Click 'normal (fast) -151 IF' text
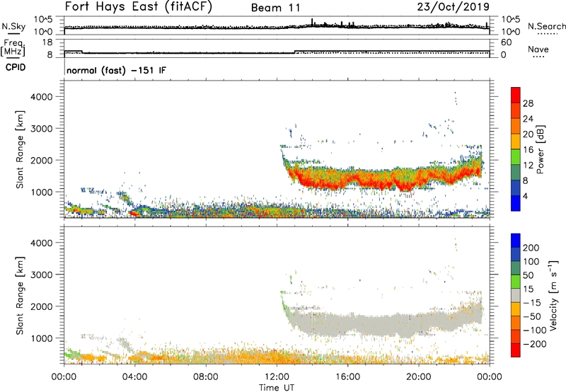This screenshot has height=392, width=566. 116,70
